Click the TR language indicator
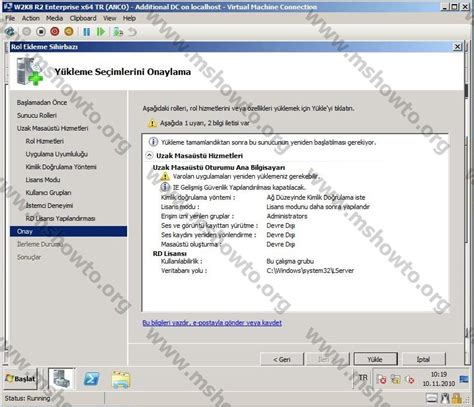 coord(363,378)
